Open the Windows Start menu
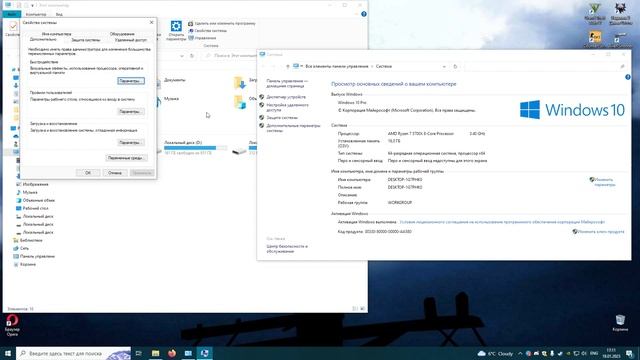640x360 pixels. coord(8,353)
